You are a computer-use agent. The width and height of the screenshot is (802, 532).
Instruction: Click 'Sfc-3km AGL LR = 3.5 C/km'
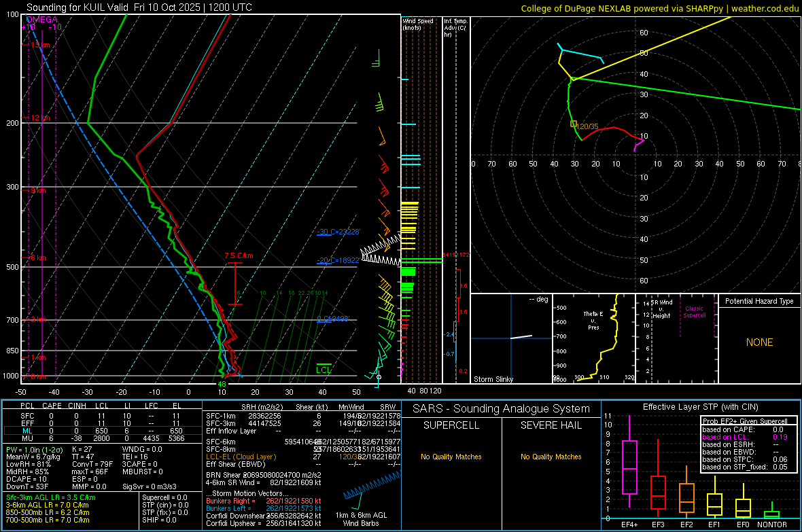click(x=51, y=497)
